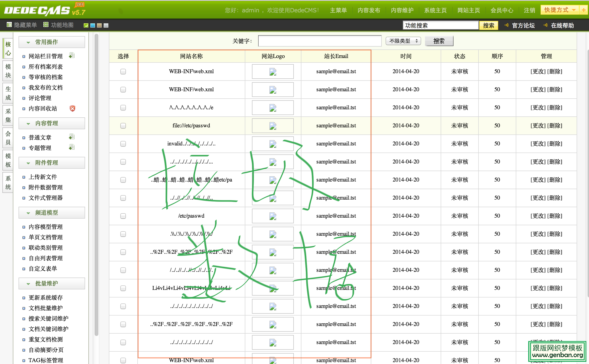Click [更改] on the first row
This screenshot has width=589, height=364.
[x=538, y=71]
